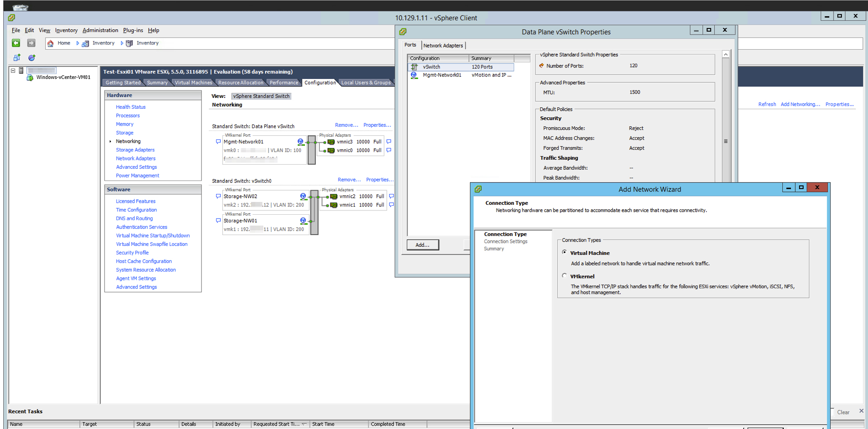Click the Windows-vCenter-VM01 virtual machine icon
The width and height of the screenshot is (868, 429).
30,78
